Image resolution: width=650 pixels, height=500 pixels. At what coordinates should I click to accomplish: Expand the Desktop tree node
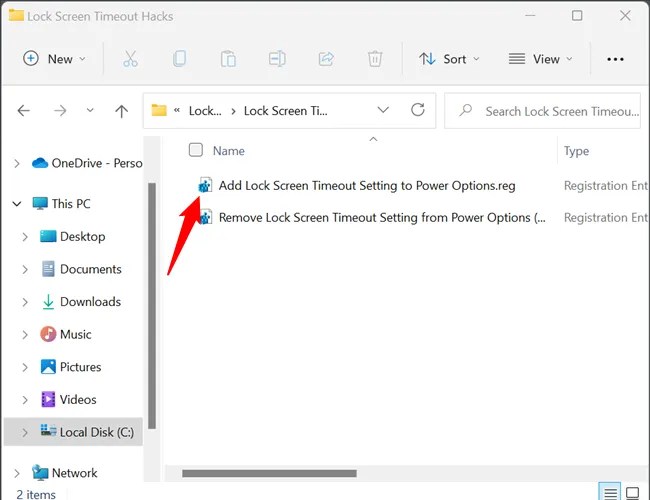pyautogui.click(x=25, y=237)
